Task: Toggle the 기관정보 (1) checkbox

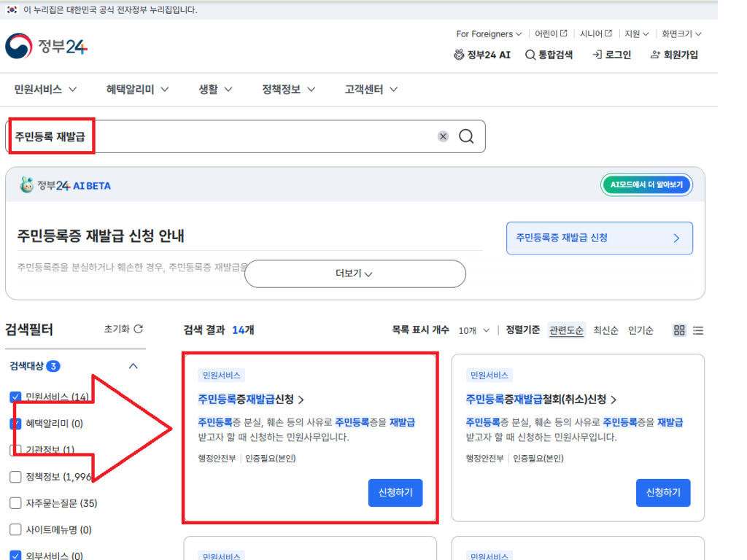Action: pos(15,450)
